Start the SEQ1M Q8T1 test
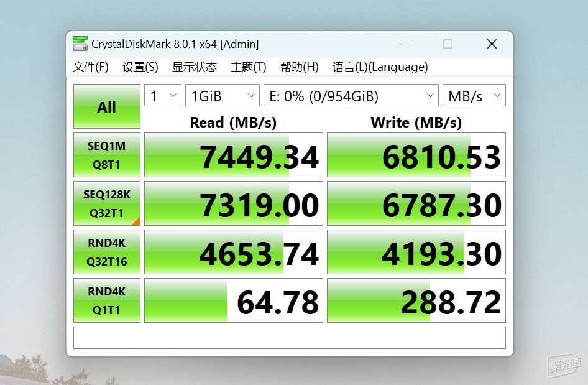Screen dimensions: 588x385 pyautogui.click(x=107, y=155)
